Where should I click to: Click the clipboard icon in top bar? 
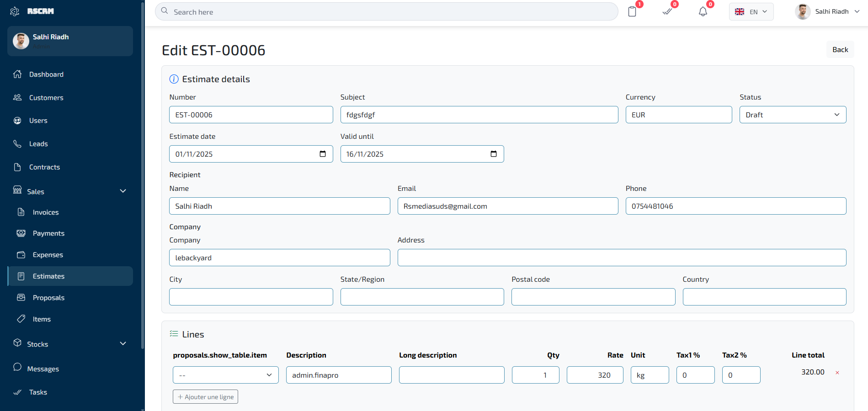coord(632,12)
